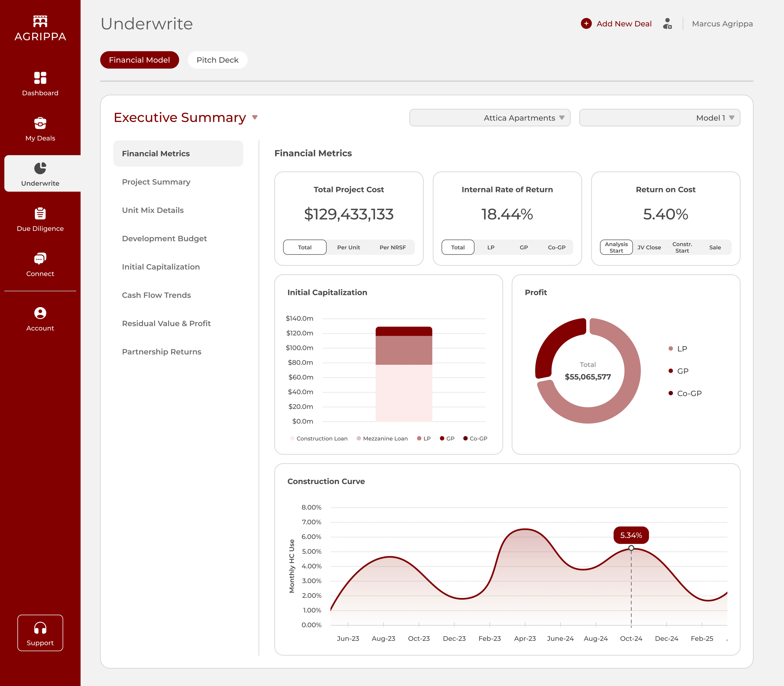Show GP Internal Rate of Return
This screenshot has width=784, height=686.
tap(524, 247)
